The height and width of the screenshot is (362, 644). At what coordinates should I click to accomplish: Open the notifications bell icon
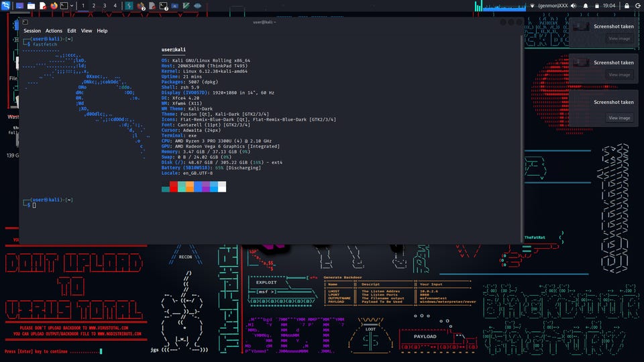click(x=586, y=6)
